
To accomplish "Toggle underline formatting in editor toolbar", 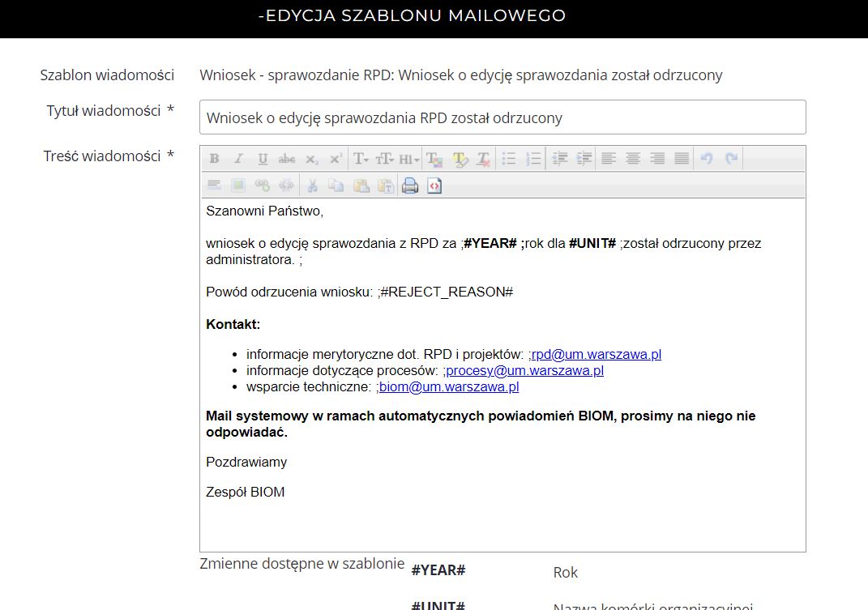I will pyautogui.click(x=263, y=159).
